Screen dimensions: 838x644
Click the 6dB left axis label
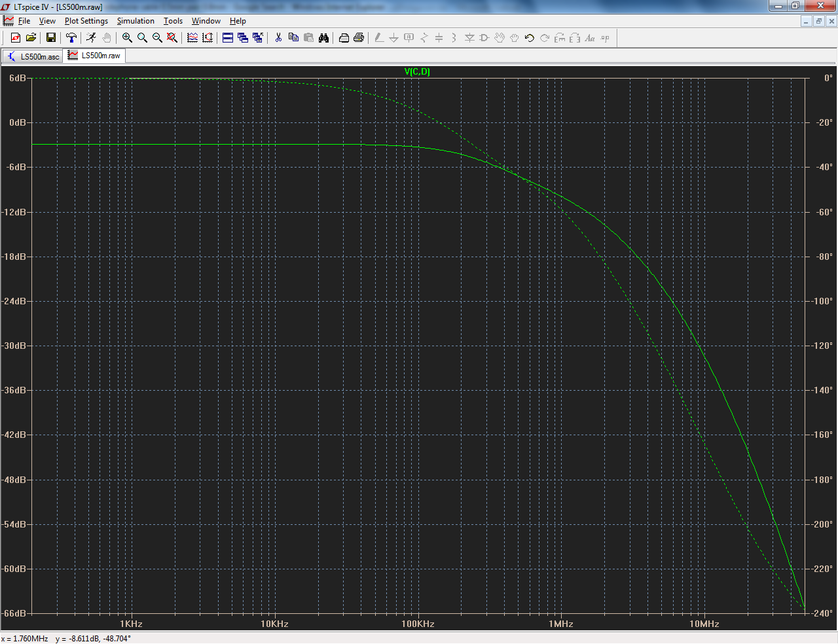[x=18, y=78]
